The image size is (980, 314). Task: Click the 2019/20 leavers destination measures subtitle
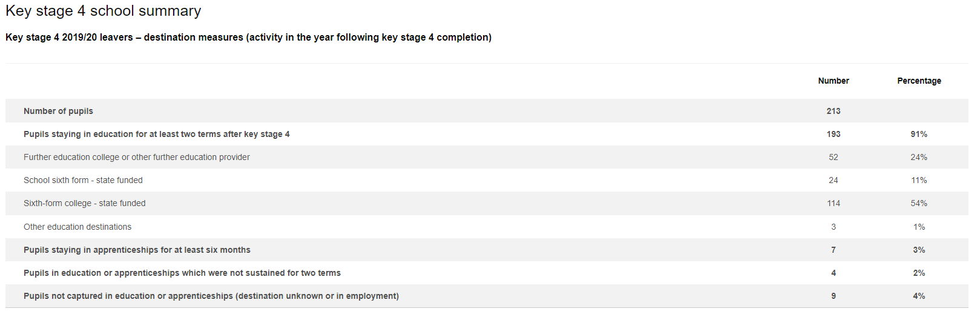click(248, 38)
